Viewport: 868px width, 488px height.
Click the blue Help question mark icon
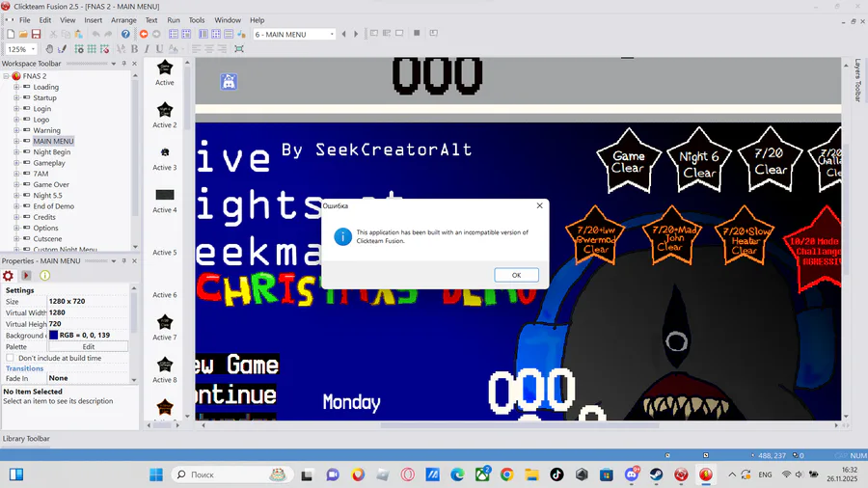click(x=125, y=35)
